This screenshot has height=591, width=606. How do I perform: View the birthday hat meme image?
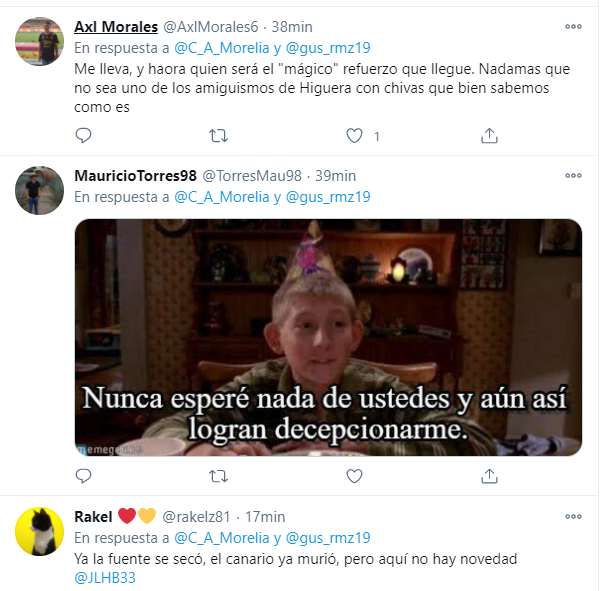328,337
